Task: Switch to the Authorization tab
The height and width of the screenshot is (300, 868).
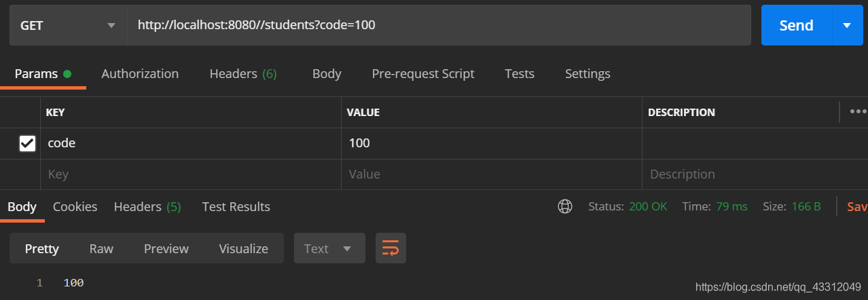Action: click(140, 74)
